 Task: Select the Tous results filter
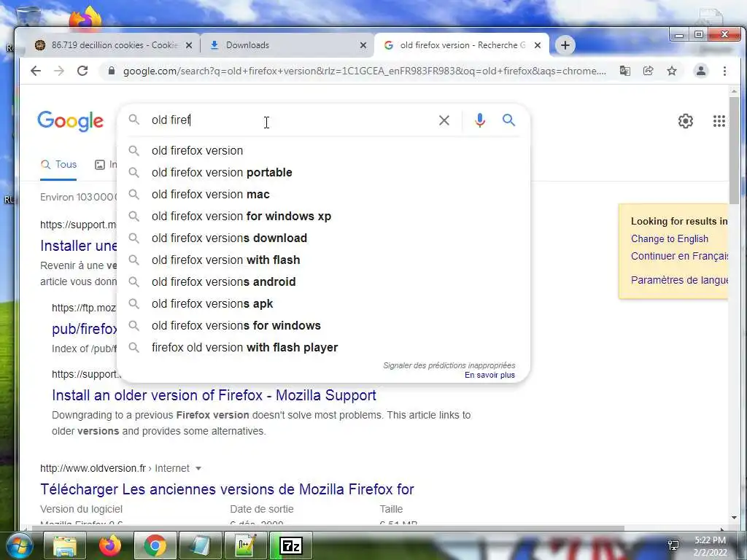pos(58,165)
